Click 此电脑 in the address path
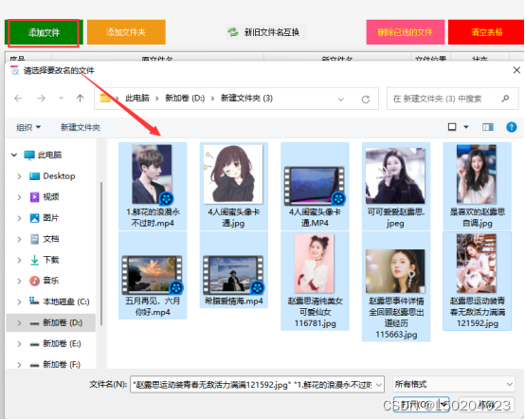 (x=137, y=99)
